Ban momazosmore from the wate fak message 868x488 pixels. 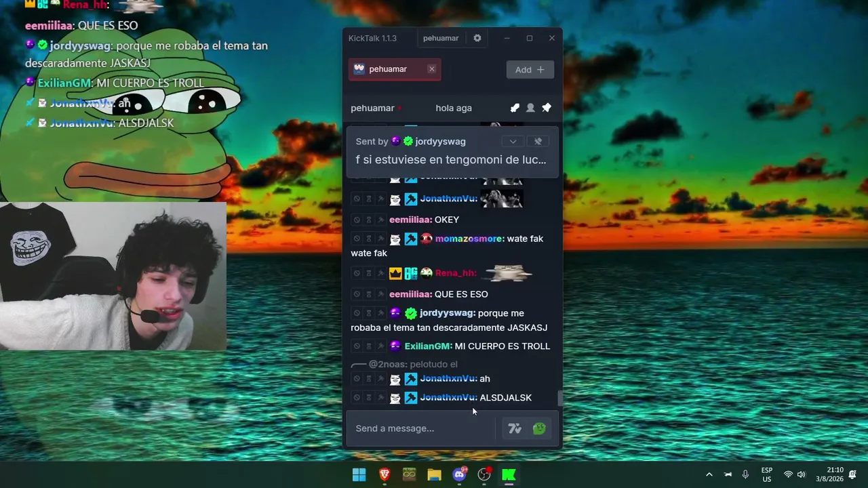click(x=357, y=239)
